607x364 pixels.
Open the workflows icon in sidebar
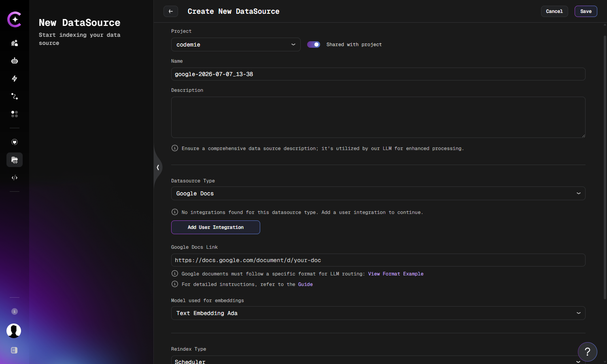coord(15,96)
